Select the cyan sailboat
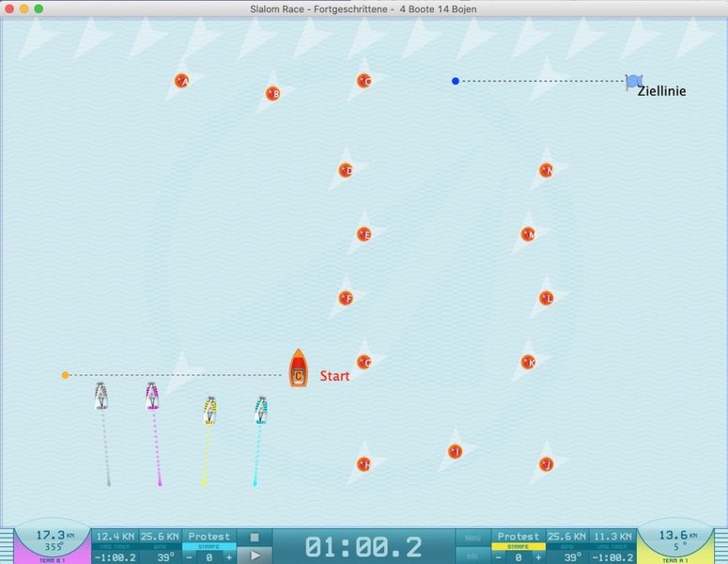 pos(261,409)
